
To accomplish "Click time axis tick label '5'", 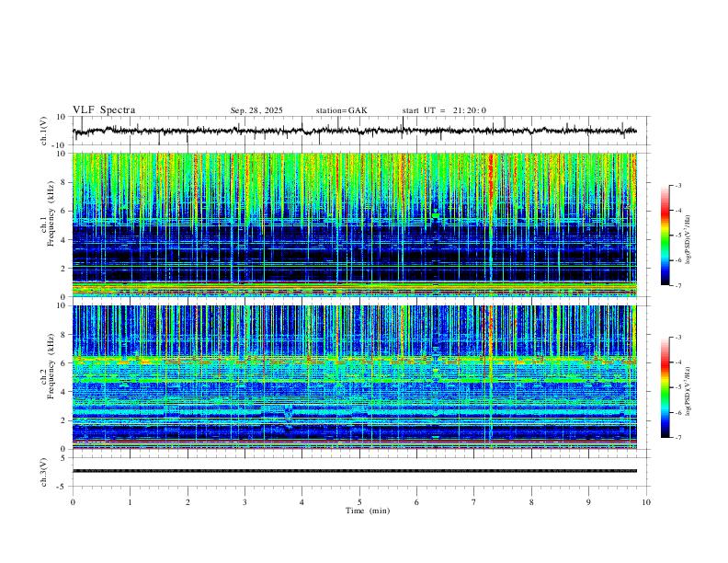I will [359, 502].
